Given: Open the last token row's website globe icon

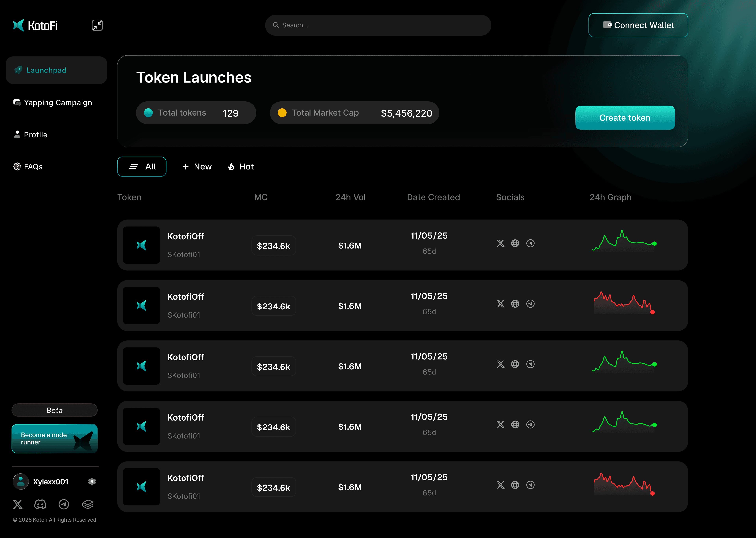Looking at the screenshot, I should (515, 485).
